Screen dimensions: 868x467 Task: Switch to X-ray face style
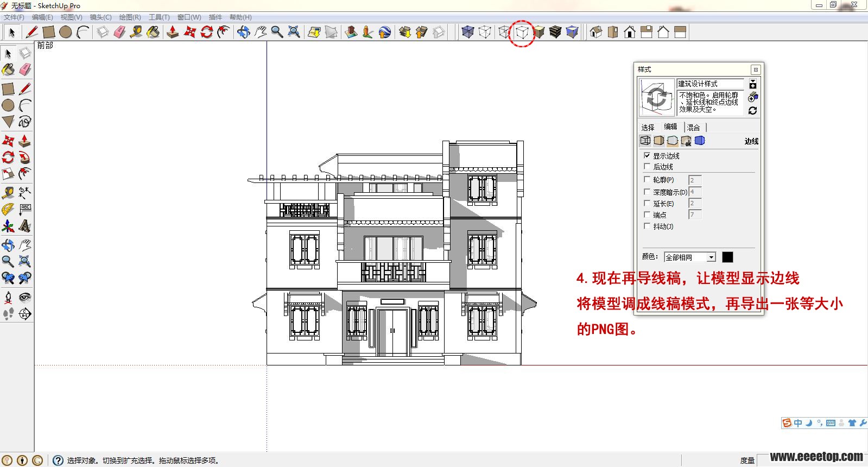pyautogui.click(x=467, y=32)
